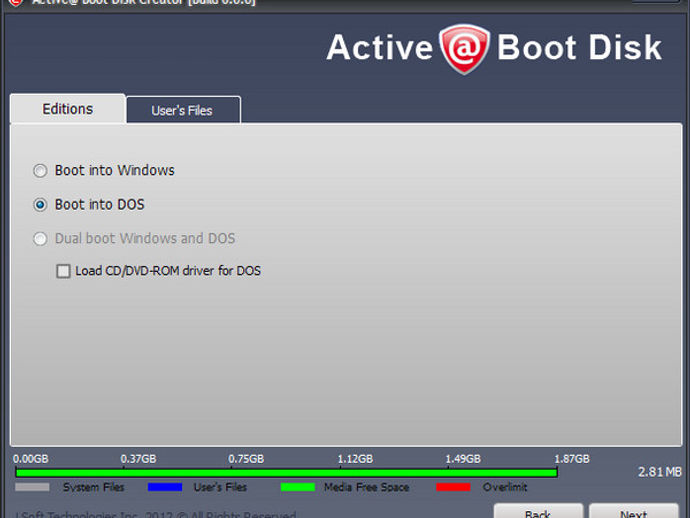Select the Boot into Windows radio button
The height and width of the screenshot is (518, 690).
tap(40, 170)
